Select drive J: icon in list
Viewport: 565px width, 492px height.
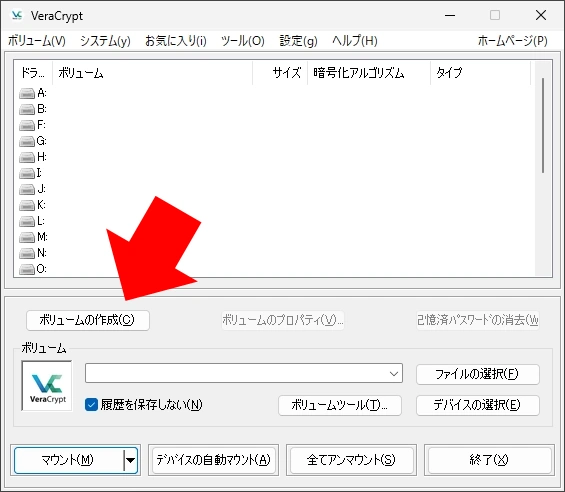tap(27, 189)
